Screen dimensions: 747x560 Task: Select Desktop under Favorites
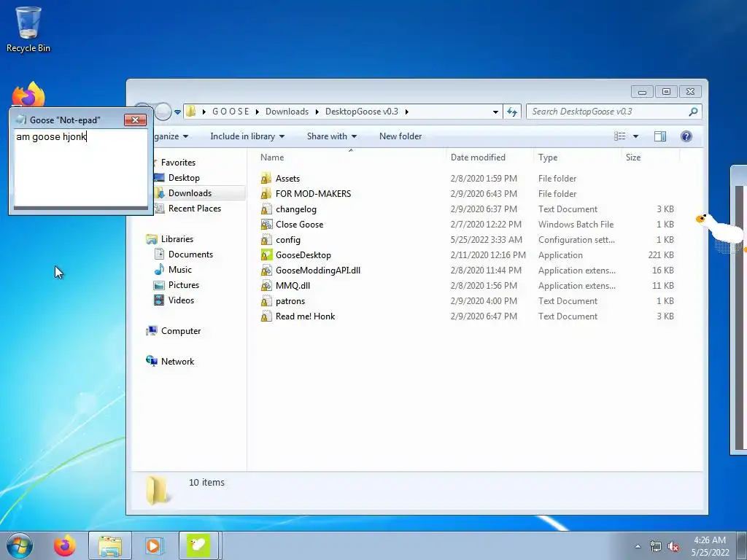point(184,178)
